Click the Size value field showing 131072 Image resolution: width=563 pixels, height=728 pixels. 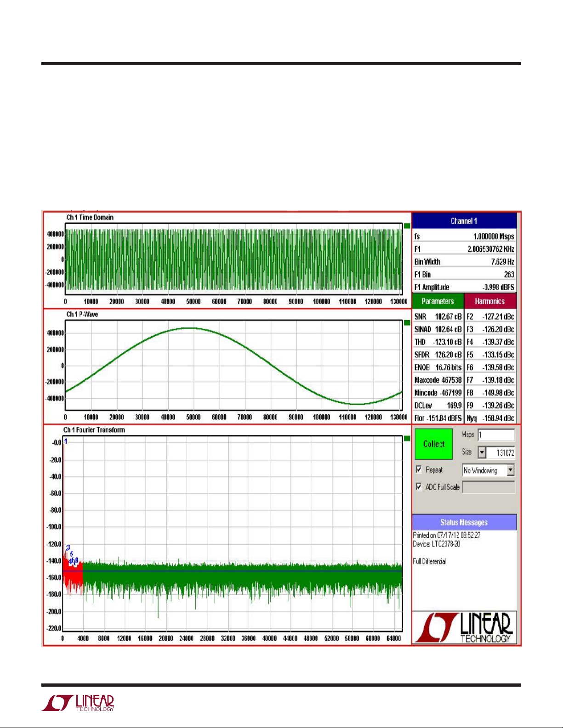coord(500,452)
